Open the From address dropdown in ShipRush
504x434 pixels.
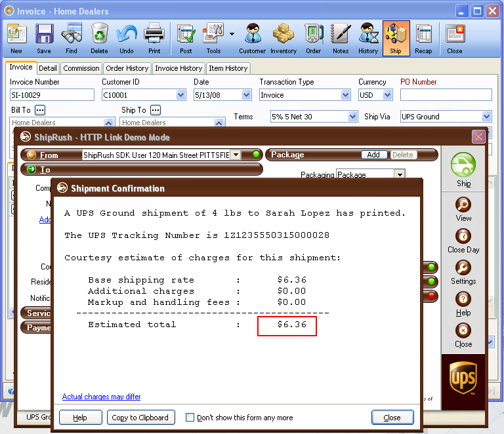(x=236, y=155)
